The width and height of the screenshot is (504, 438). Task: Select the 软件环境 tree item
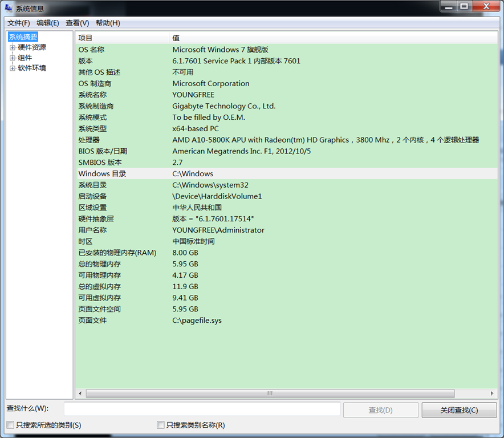32,68
